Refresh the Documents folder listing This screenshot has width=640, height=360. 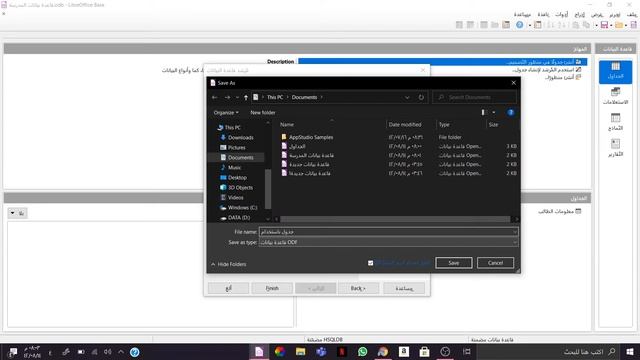click(421, 98)
